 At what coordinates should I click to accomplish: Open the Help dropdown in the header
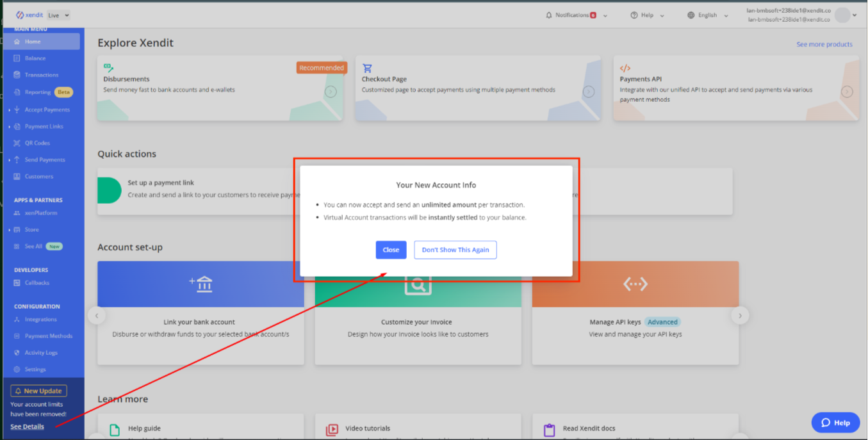[x=647, y=15]
